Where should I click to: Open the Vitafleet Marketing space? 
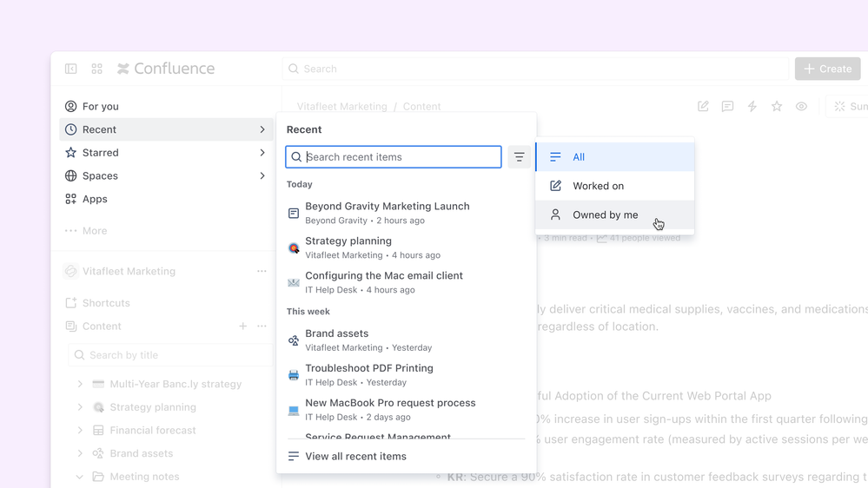click(129, 271)
